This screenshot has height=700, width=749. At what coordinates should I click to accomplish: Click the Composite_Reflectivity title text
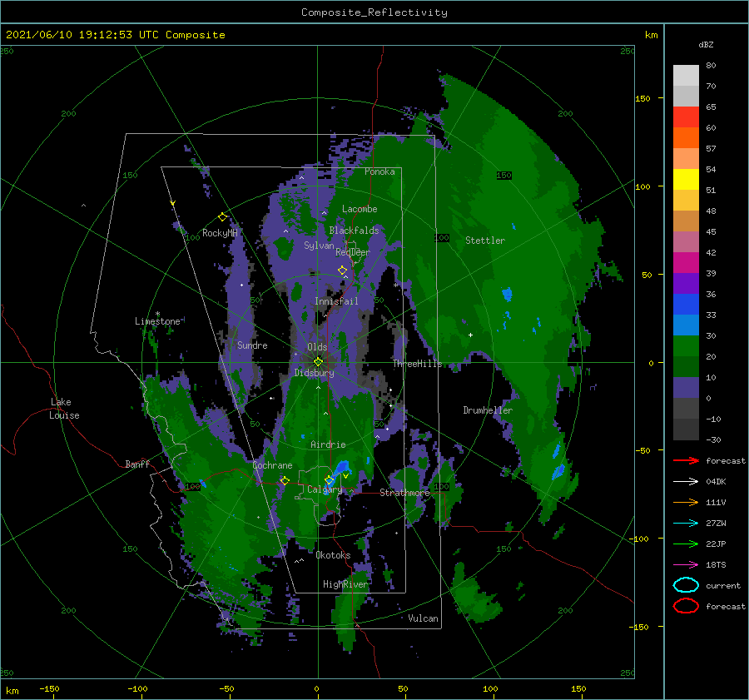tap(374, 12)
